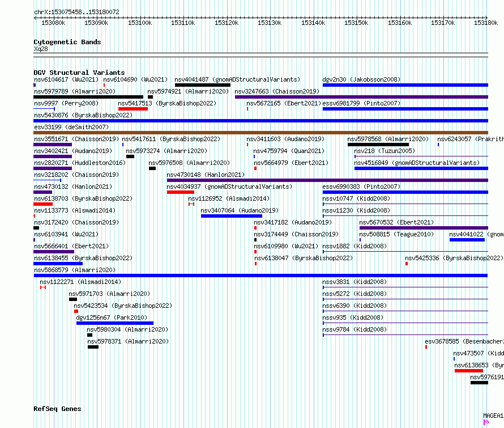Click the nsv3172420 black marker
504x428 pixels.
coord(36,228)
